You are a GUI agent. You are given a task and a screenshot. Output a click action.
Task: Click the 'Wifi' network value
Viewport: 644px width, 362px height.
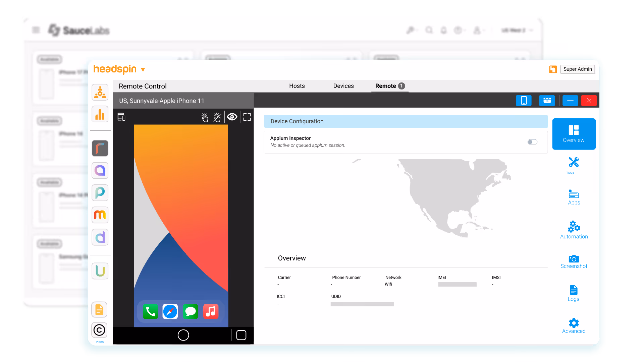388,284
